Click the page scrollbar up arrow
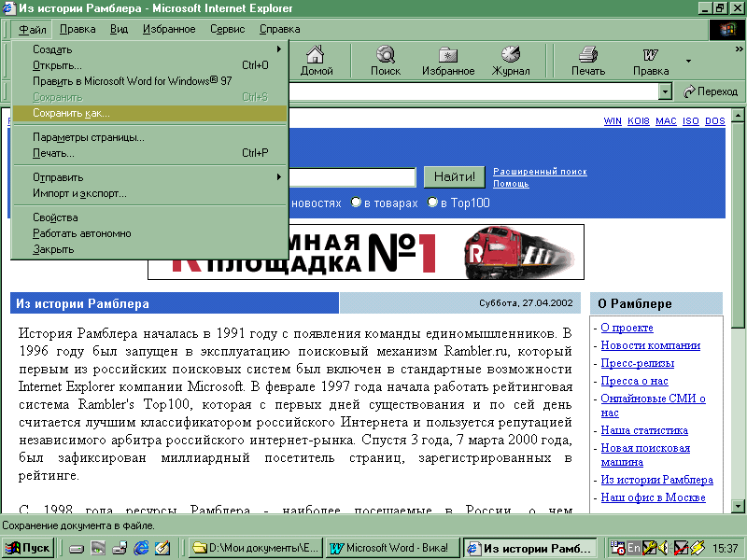 (738, 115)
